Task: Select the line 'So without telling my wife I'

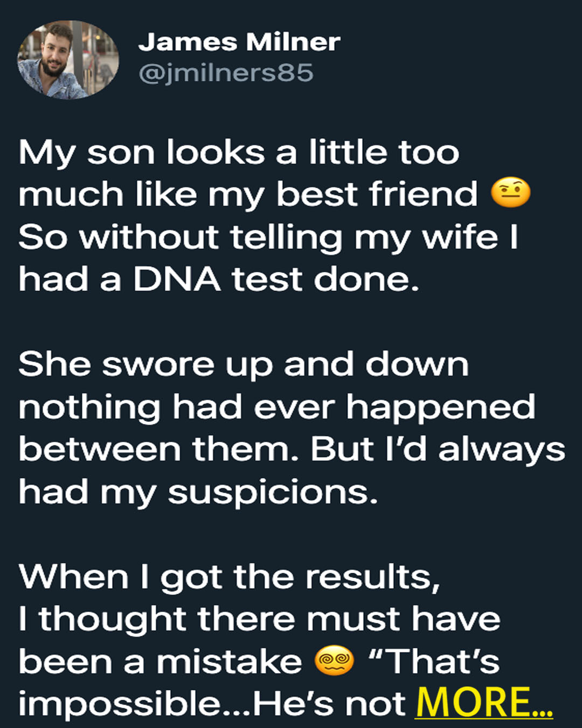Action: point(268,237)
